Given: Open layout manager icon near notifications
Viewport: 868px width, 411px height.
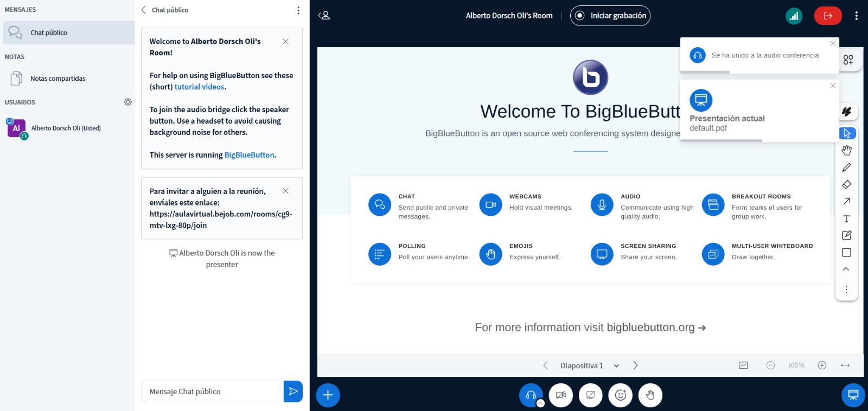Looking at the screenshot, I should [x=848, y=60].
